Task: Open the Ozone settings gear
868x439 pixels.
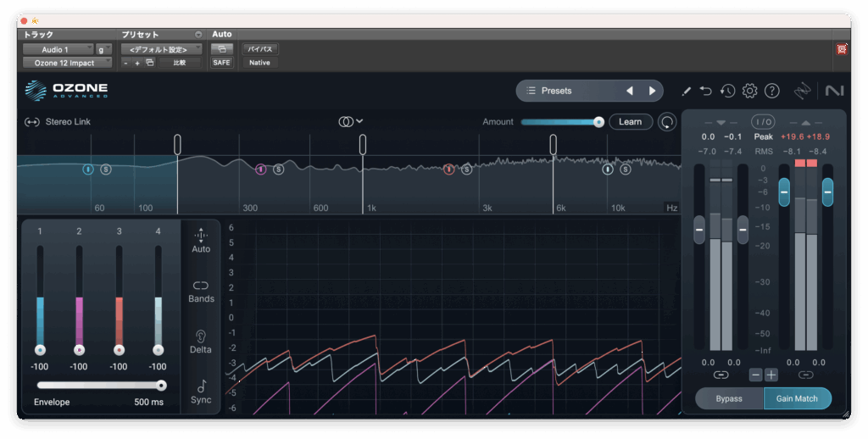Action: (x=749, y=91)
